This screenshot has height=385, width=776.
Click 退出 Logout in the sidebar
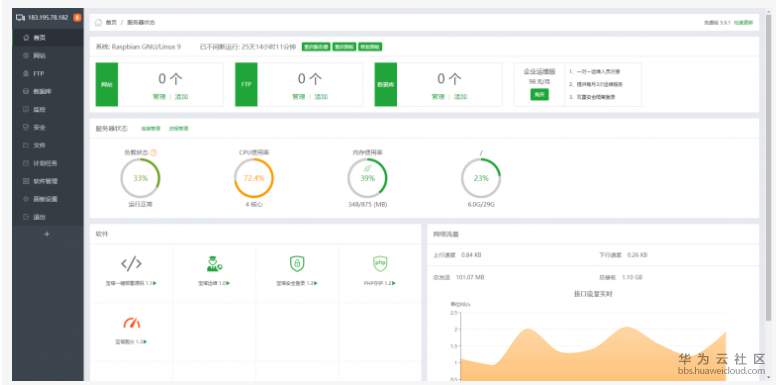pyautogui.click(x=48, y=217)
